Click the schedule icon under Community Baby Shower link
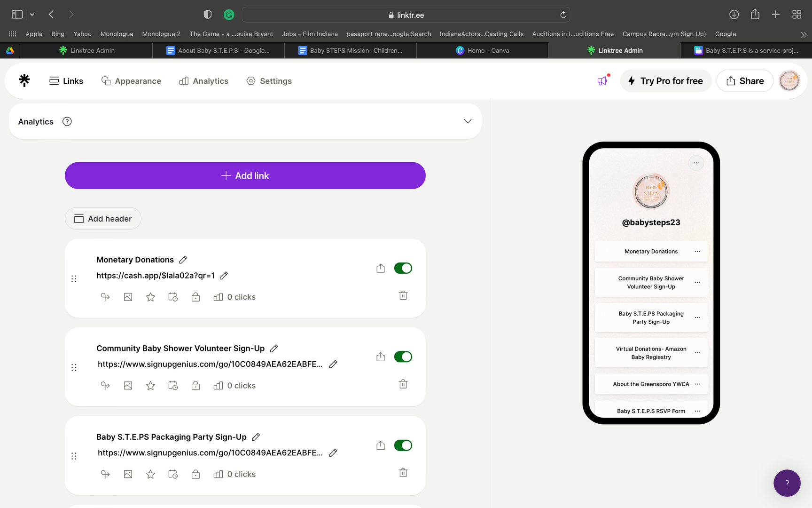 click(x=173, y=386)
